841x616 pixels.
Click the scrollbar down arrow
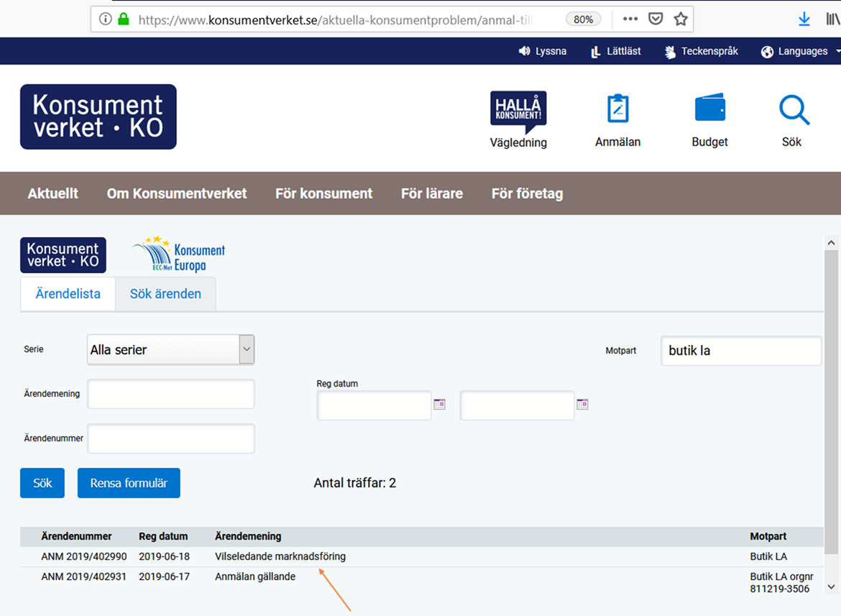[831, 587]
